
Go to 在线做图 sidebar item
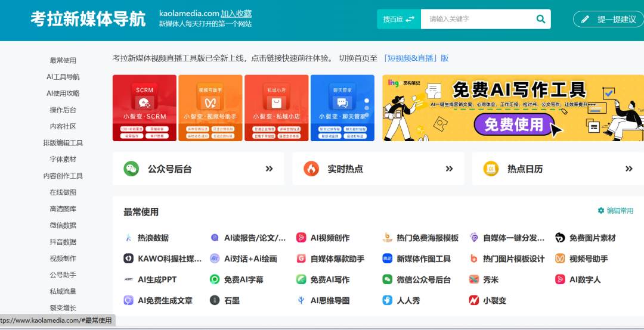(x=63, y=192)
